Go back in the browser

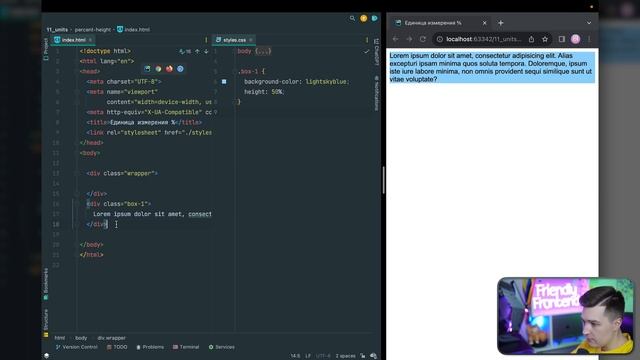395,39
